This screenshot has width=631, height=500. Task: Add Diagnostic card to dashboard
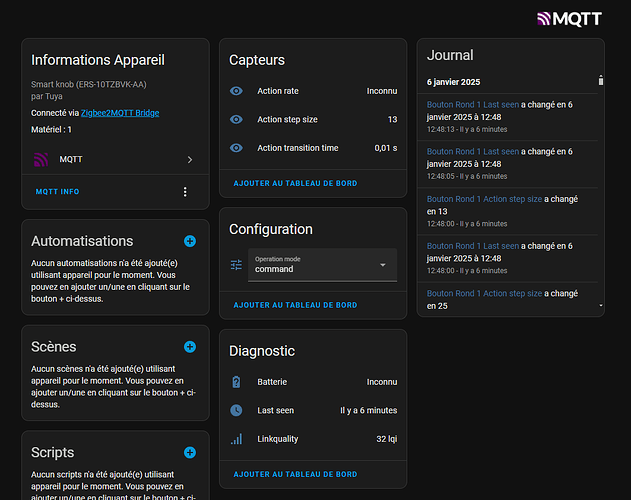point(295,474)
